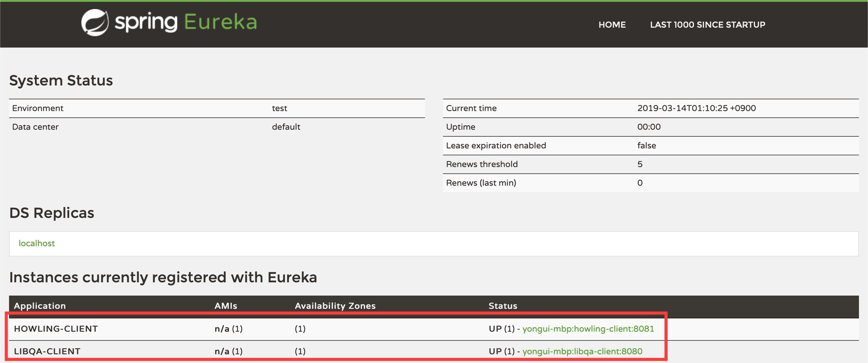Select the Environment label cell
868x363 pixels.
point(38,108)
